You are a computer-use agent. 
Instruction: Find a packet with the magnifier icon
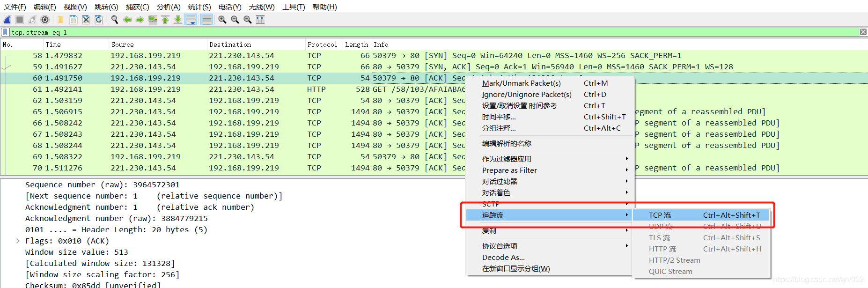click(x=114, y=20)
